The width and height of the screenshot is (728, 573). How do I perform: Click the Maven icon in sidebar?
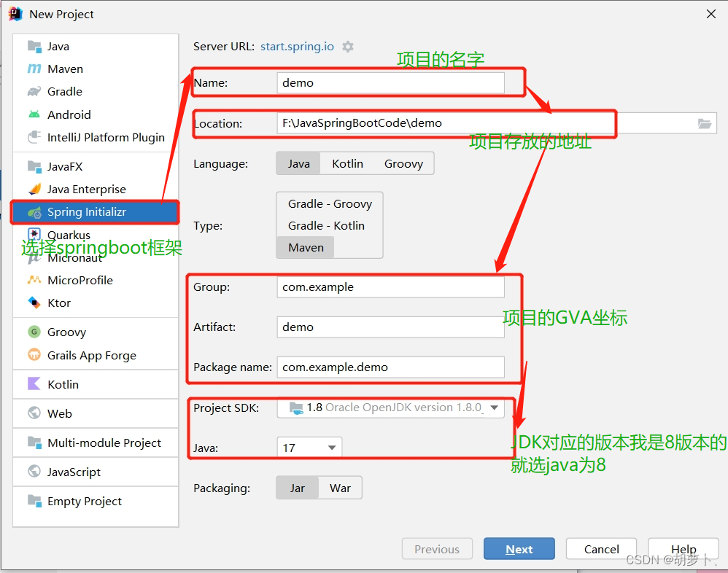[34, 69]
